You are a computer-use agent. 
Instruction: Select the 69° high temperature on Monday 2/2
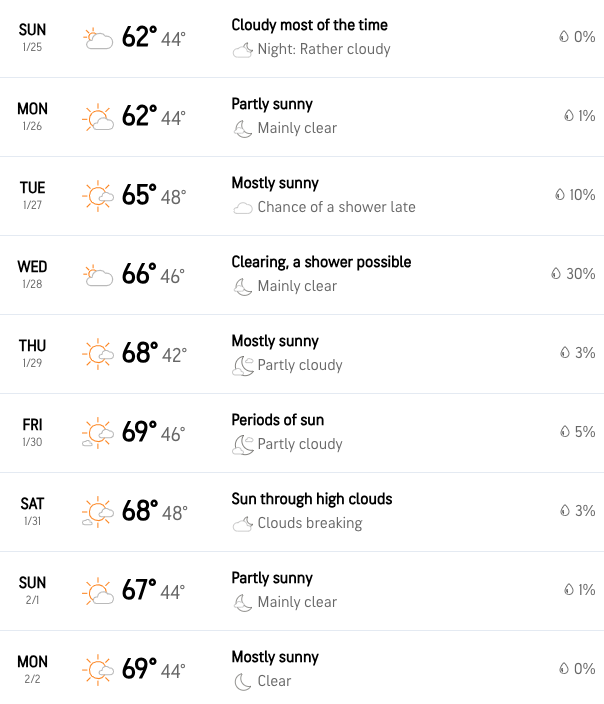[x=139, y=669]
